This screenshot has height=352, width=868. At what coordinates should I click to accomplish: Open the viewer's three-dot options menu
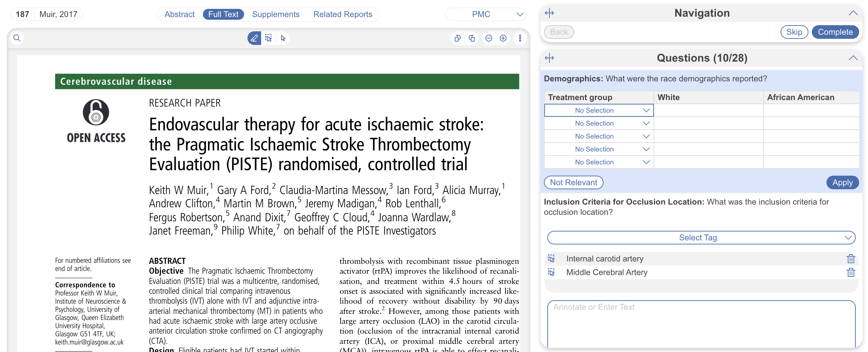[520, 38]
